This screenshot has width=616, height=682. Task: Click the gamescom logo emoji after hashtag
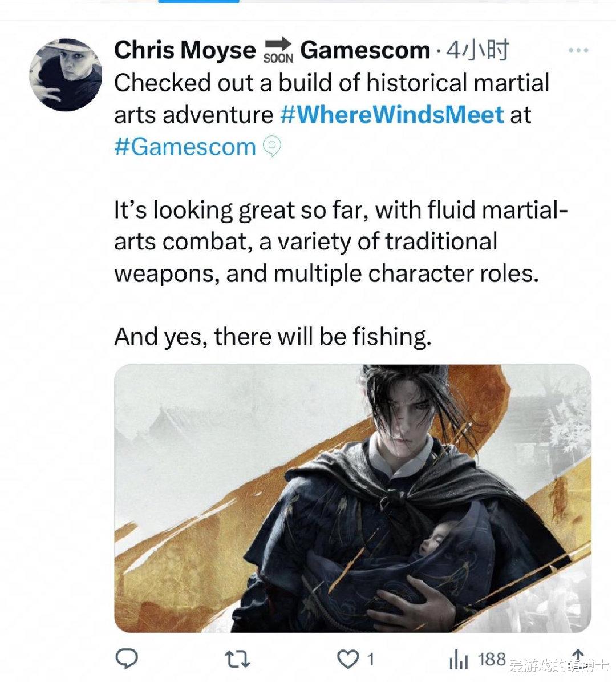(x=272, y=147)
